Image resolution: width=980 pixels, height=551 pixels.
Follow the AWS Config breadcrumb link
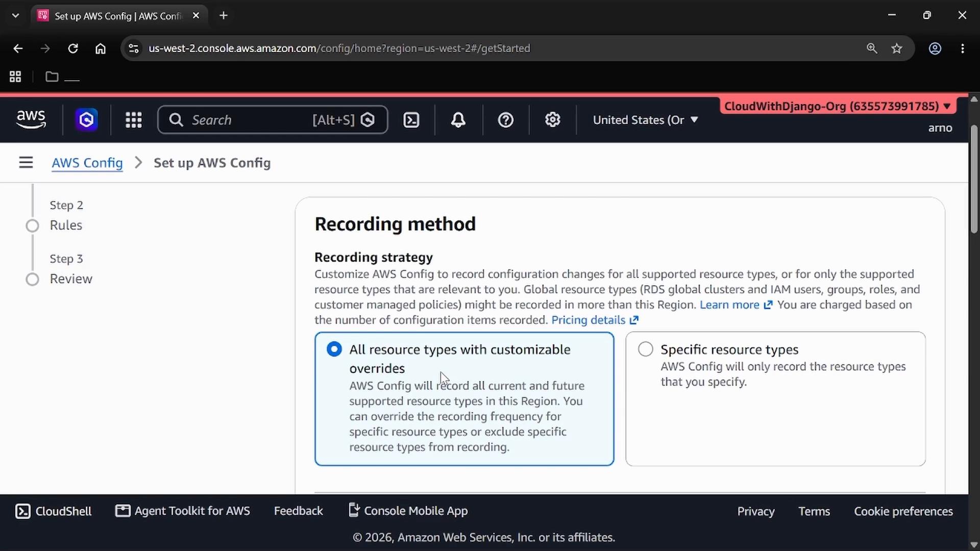(x=87, y=163)
